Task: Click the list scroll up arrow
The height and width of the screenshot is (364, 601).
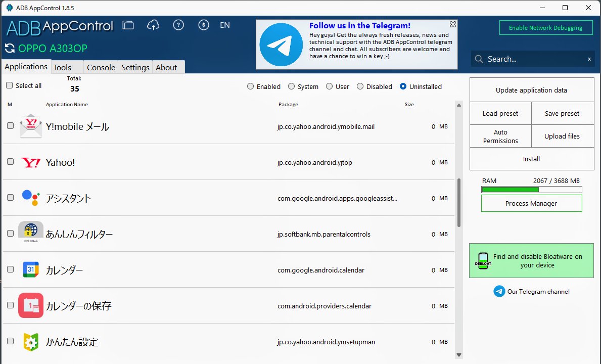Action: 459,105
